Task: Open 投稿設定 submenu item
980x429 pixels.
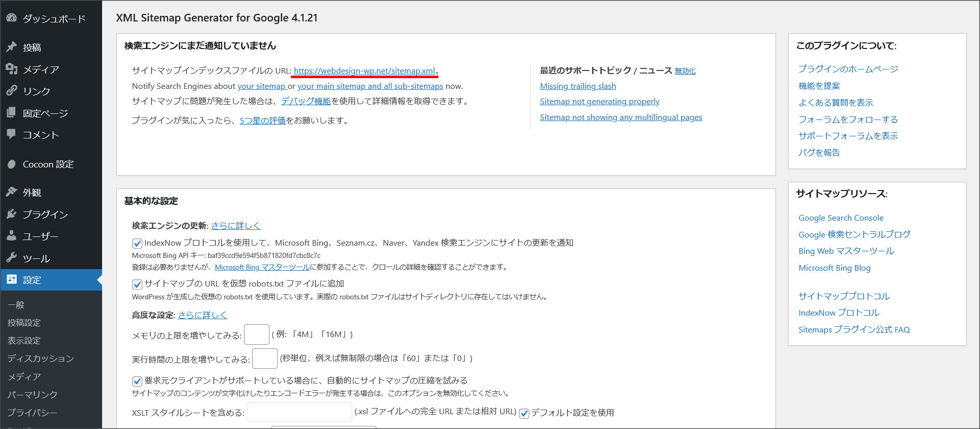Action: pyautogui.click(x=24, y=323)
